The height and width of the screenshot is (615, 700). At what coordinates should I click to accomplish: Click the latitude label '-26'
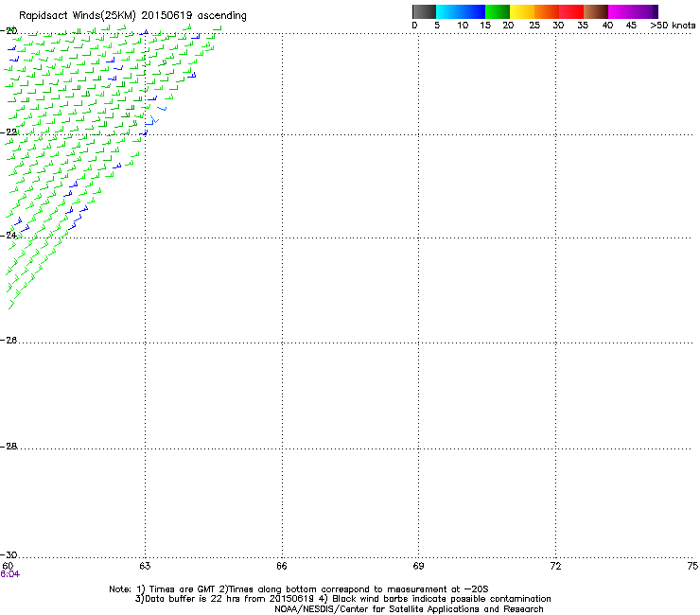[x=9, y=341]
